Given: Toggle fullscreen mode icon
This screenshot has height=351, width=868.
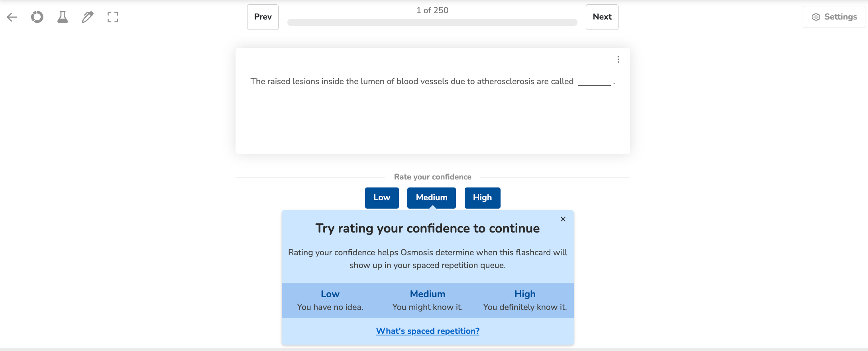Looking at the screenshot, I should (x=113, y=17).
